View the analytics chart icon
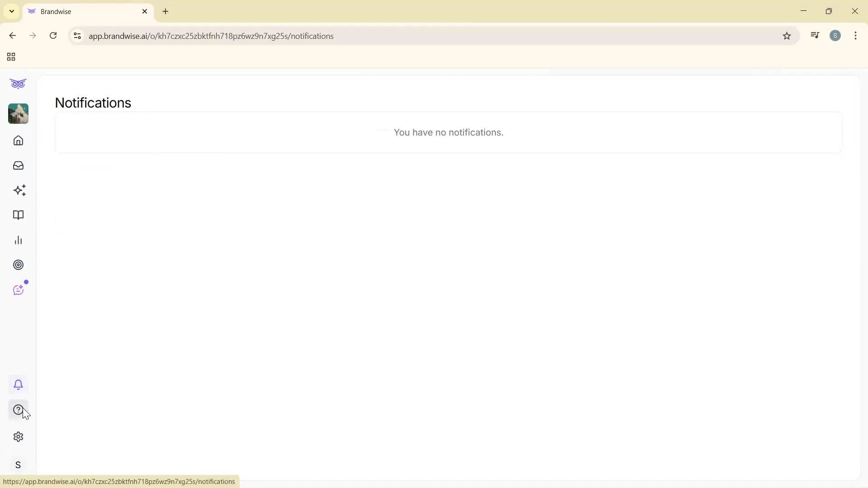The height and width of the screenshot is (488, 868). [x=18, y=240]
